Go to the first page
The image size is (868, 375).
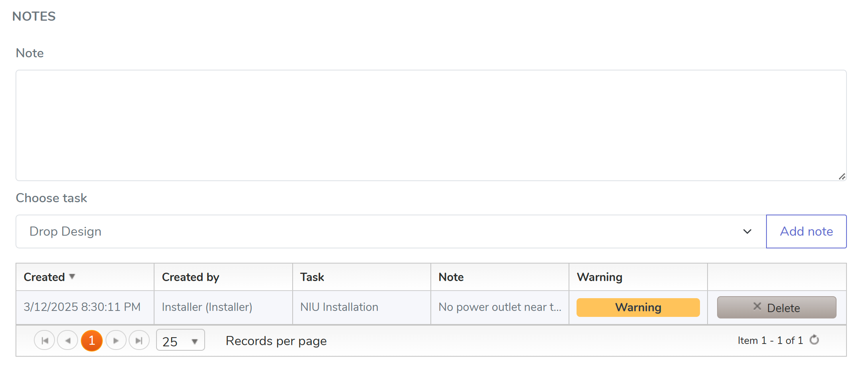click(x=45, y=341)
